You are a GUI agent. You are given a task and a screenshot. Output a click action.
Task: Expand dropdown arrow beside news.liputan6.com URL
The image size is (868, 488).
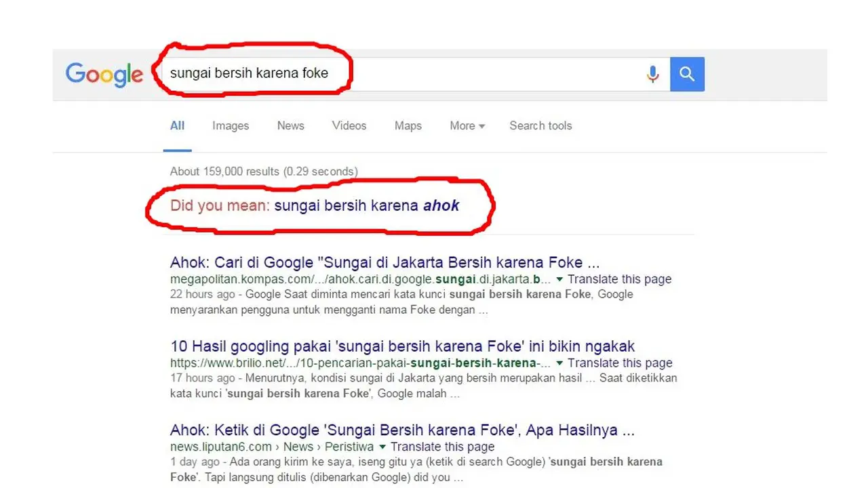382,447
